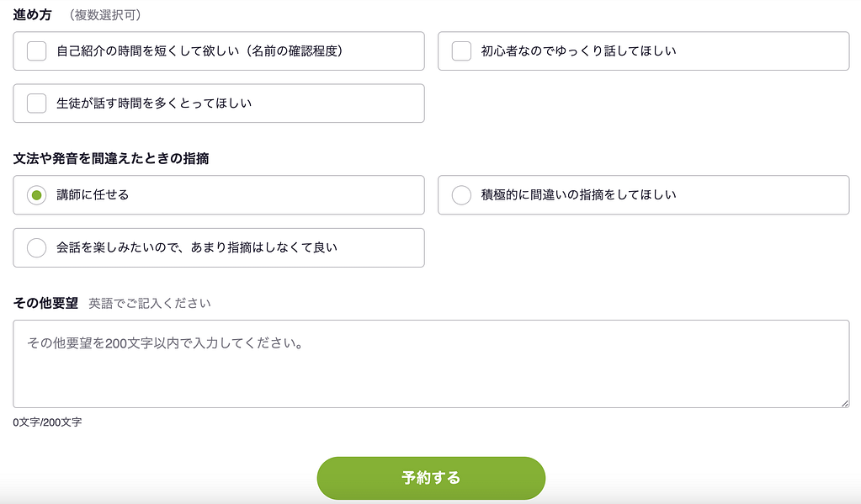Tick the 生徒が話す時間を多くとってほしい checkbox
Viewport: 861px width, 504px height.
36,103
